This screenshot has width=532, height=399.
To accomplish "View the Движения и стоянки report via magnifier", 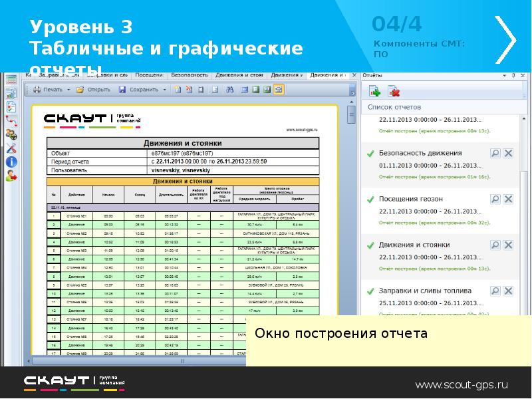I will click(495, 245).
